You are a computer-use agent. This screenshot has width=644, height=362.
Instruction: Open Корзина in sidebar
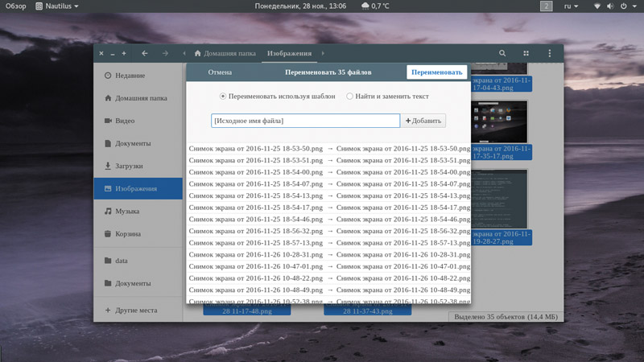138,233
